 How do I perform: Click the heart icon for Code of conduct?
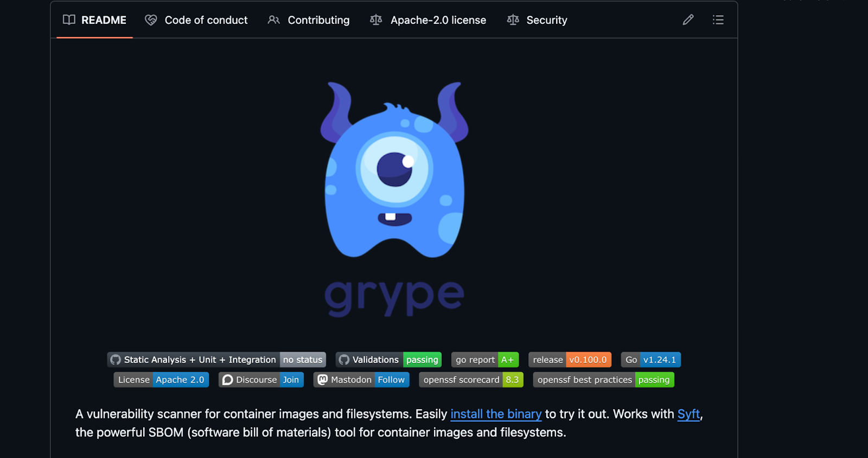151,20
